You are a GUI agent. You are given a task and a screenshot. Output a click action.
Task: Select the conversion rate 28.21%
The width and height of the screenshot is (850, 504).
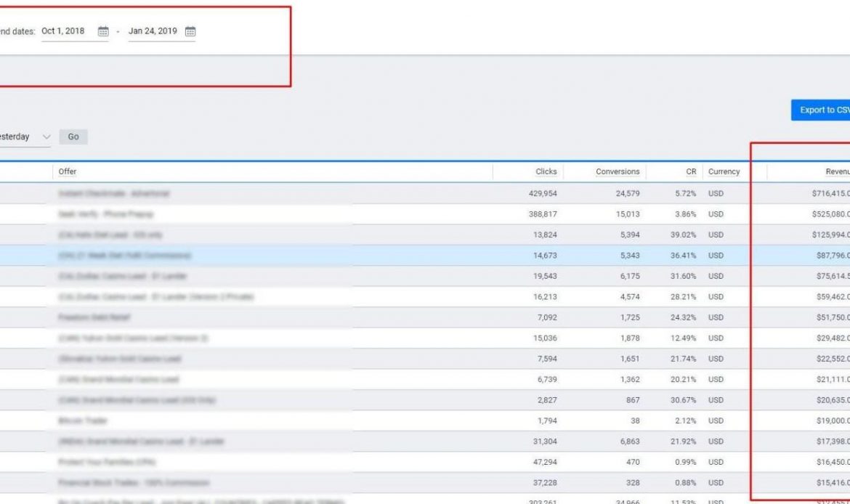click(684, 296)
